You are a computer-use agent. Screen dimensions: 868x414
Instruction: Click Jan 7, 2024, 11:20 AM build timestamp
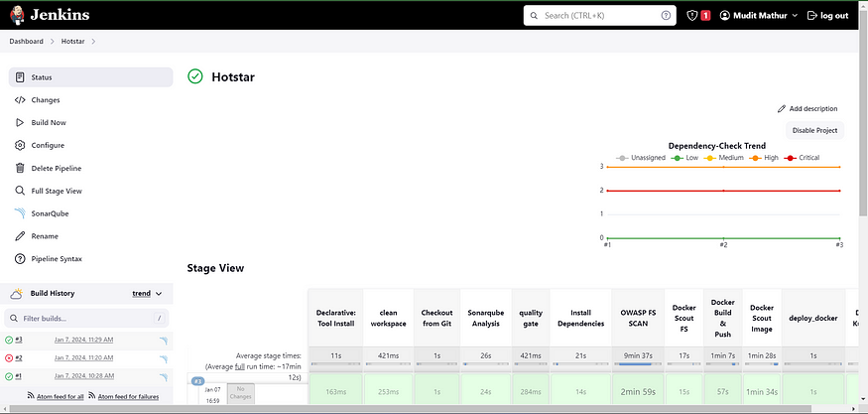84,358
